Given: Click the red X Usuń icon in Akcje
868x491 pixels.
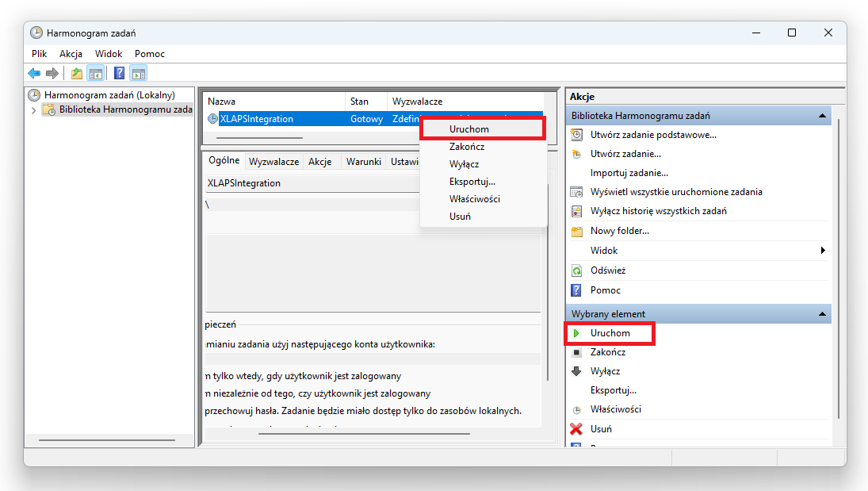Looking at the screenshot, I should 576,429.
